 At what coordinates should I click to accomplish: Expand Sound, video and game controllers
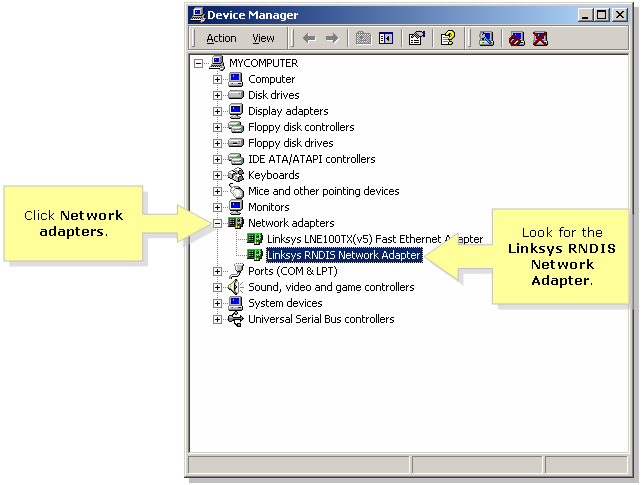coord(217,287)
